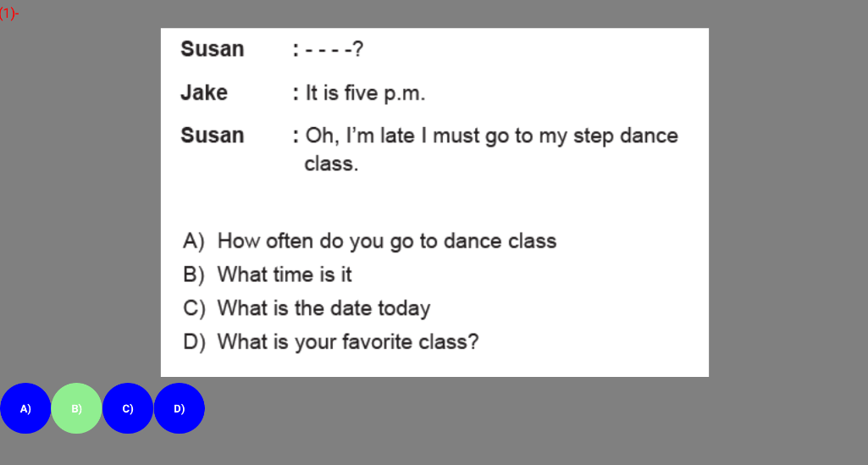This screenshot has height=465, width=868.
Task: Click Jake's reply "It is five p.m."
Action: 365,93
